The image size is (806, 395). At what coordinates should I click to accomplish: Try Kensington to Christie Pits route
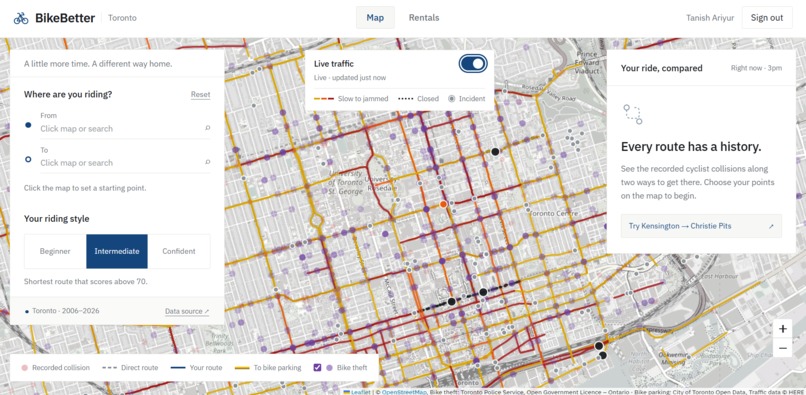pyautogui.click(x=701, y=226)
